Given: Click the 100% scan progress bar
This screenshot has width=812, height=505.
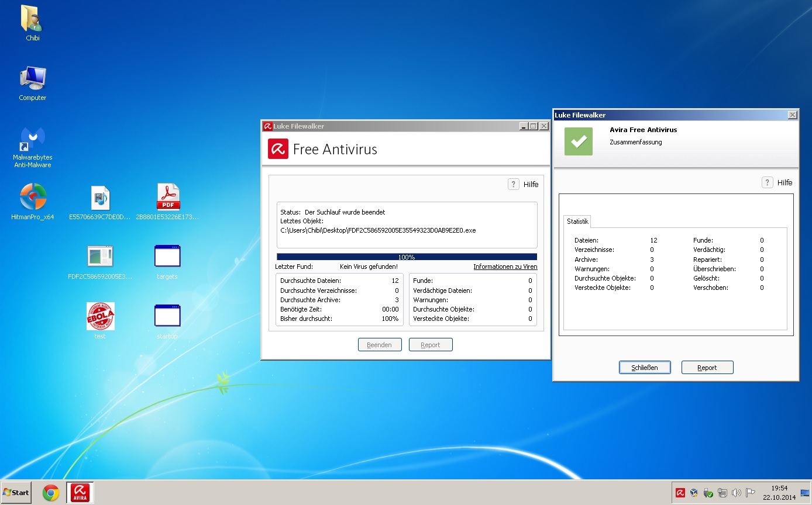Looking at the screenshot, I should (x=407, y=257).
